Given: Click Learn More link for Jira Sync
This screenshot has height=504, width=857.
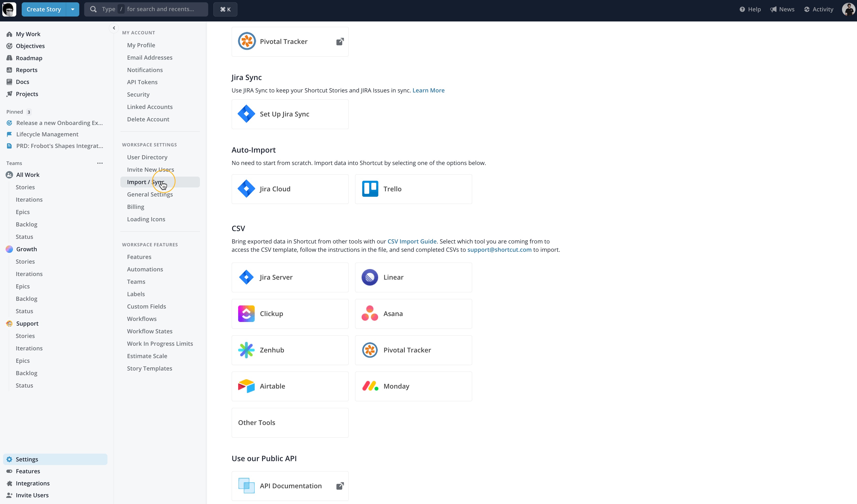Looking at the screenshot, I should [428, 90].
